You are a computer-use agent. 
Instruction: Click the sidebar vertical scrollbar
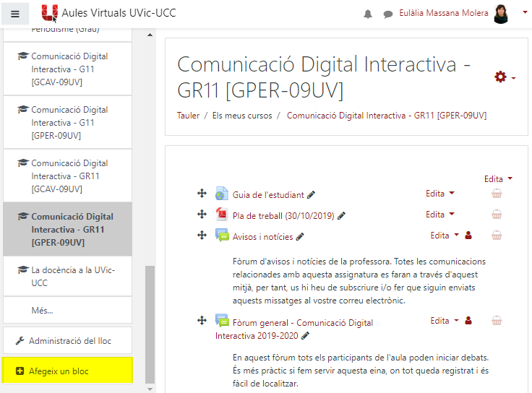tap(150, 318)
